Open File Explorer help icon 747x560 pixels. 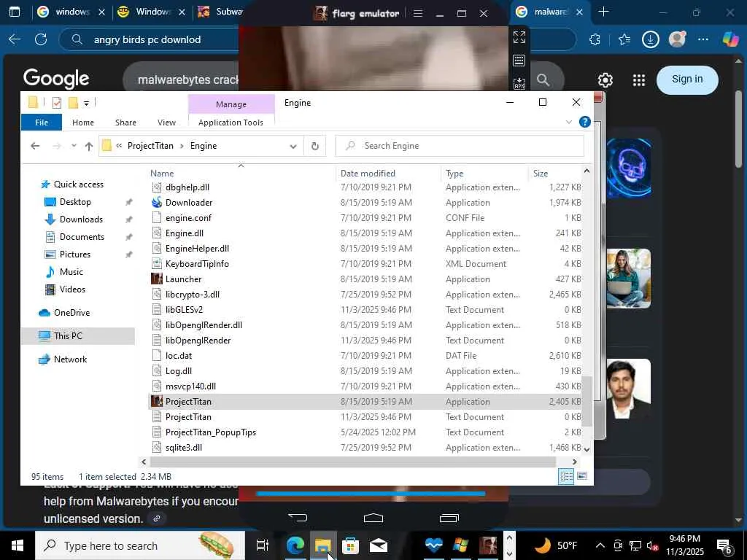pyautogui.click(x=584, y=122)
